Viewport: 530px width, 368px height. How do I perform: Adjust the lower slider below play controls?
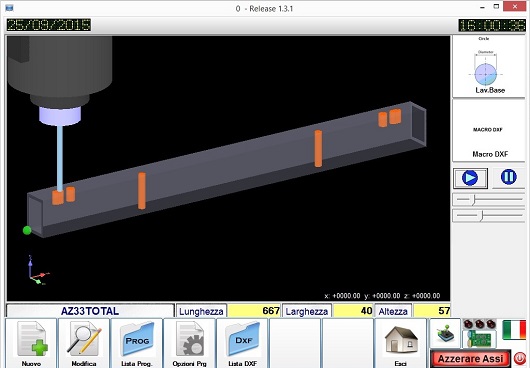[x=489, y=215]
